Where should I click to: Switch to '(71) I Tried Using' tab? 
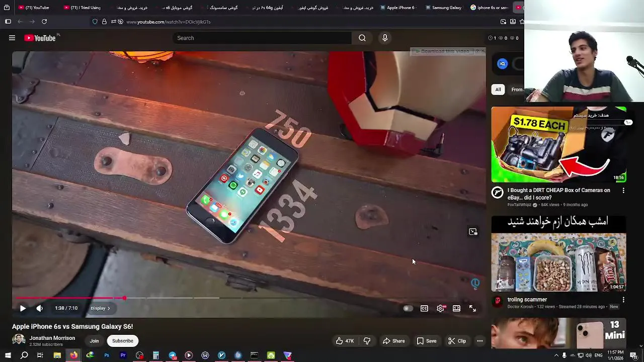(82, 8)
